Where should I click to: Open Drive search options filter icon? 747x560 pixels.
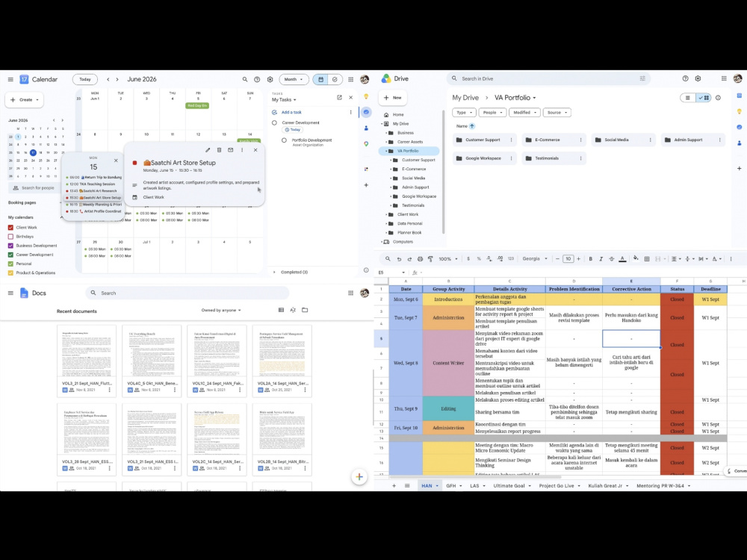pyautogui.click(x=642, y=78)
